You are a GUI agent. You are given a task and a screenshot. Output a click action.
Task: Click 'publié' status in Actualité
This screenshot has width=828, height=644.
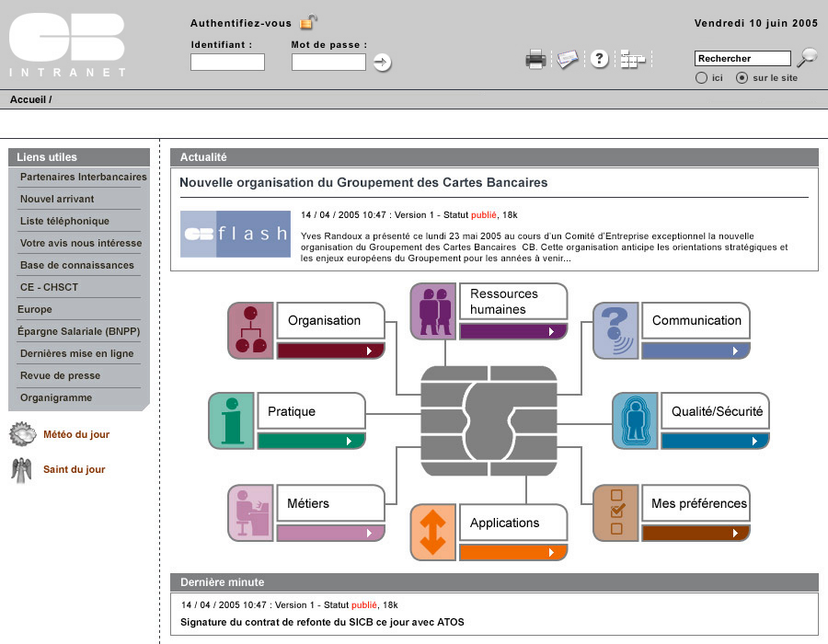[483, 215]
